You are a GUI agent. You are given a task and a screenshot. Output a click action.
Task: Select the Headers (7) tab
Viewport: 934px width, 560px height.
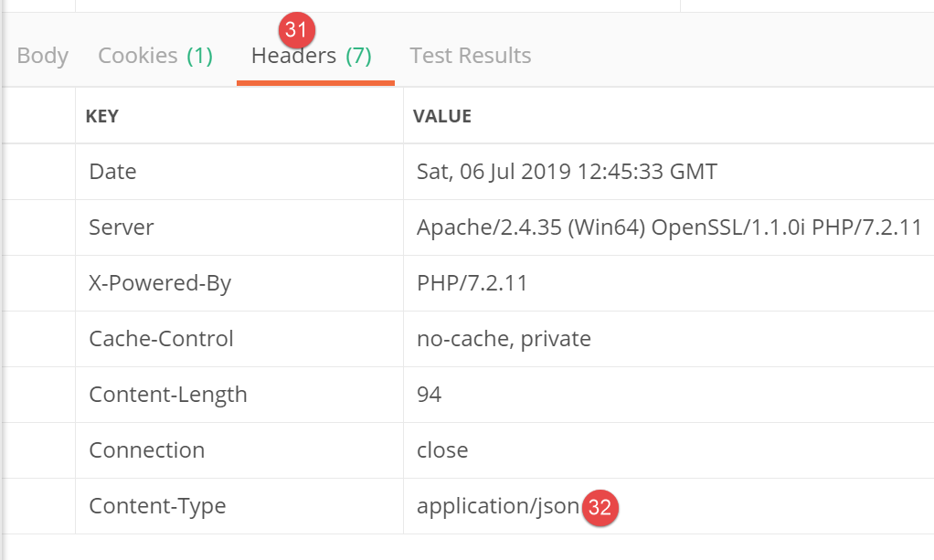pos(312,57)
